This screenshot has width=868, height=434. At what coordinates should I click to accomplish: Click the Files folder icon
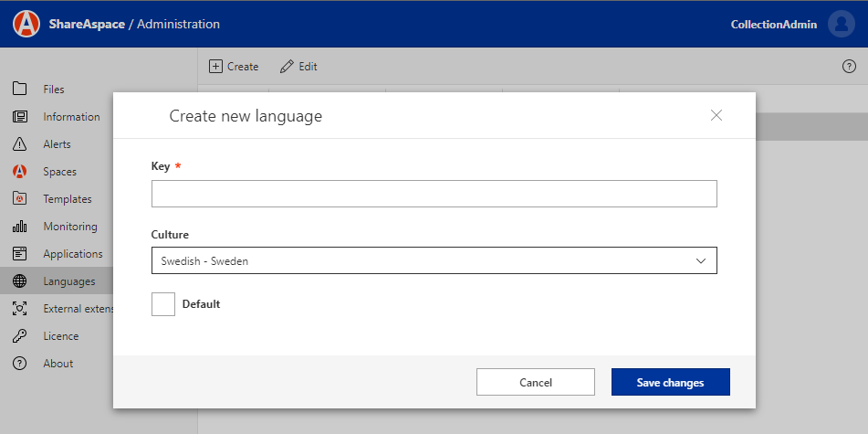(x=19, y=89)
